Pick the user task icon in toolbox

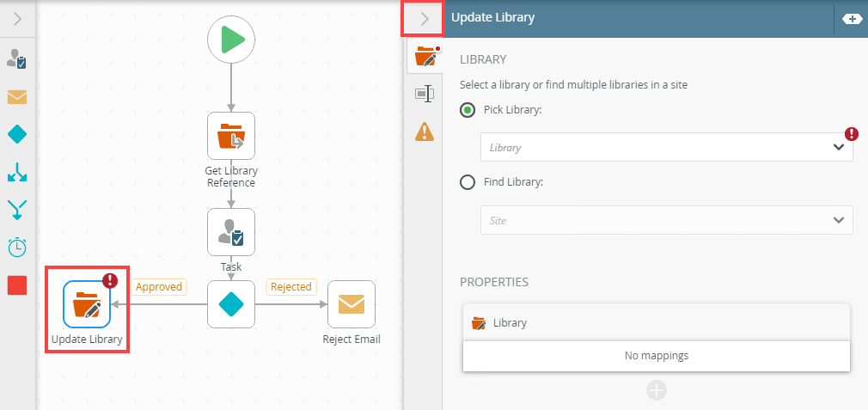pyautogui.click(x=17, y=59)
